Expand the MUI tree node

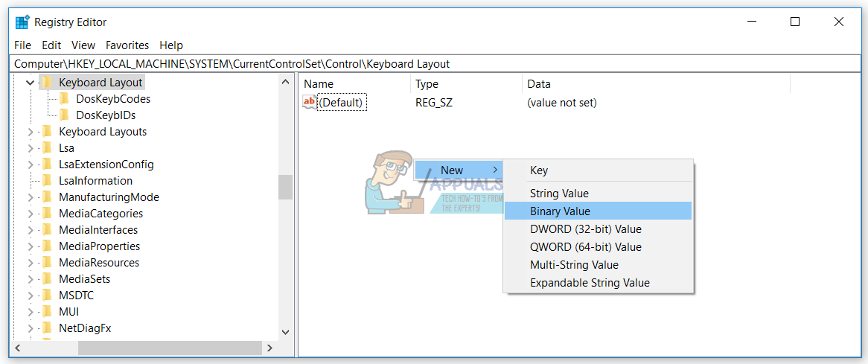coord(31,312)
